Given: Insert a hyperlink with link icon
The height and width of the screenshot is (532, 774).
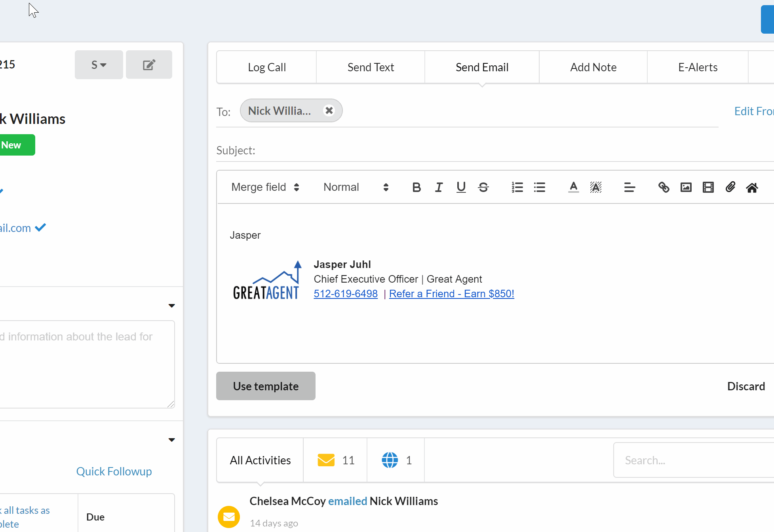Looking at the screenshot, I should coord(664,187).
